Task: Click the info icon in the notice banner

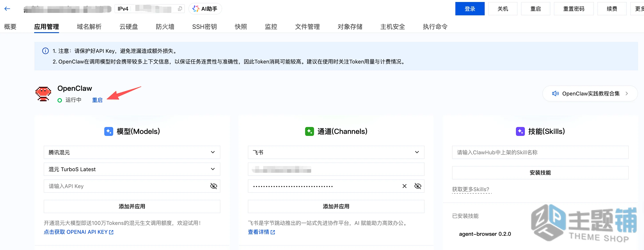Action: pyautogui.click(x=45, y=51)
